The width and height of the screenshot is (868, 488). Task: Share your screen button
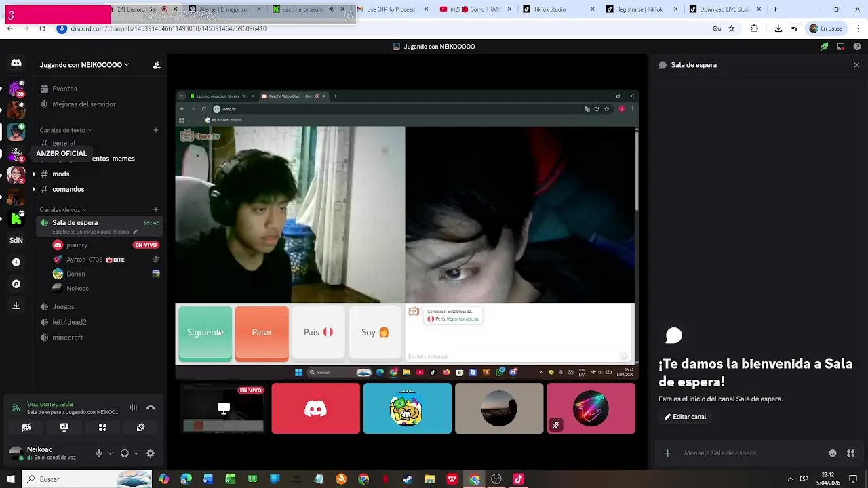(x=64, y=428)
